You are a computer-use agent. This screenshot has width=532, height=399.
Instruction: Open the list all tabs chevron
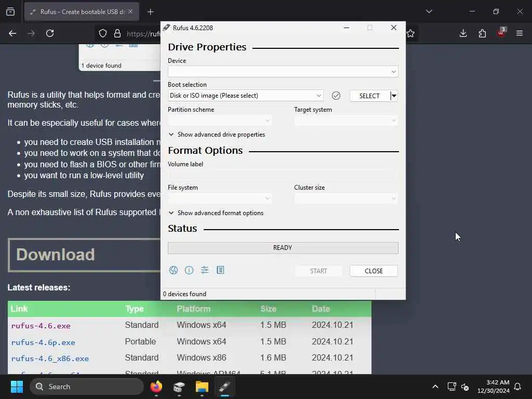pos(429,11)
